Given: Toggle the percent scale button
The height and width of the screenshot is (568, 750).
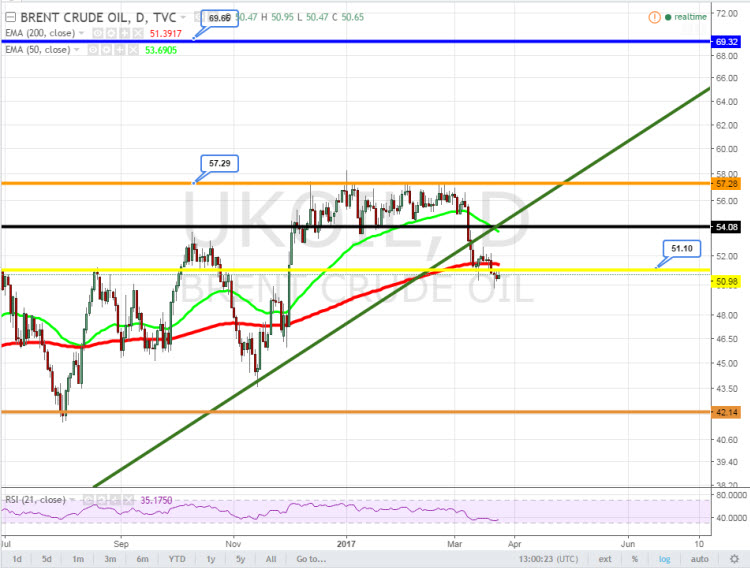Looking at the screenshot, I should tap(635, 559).
